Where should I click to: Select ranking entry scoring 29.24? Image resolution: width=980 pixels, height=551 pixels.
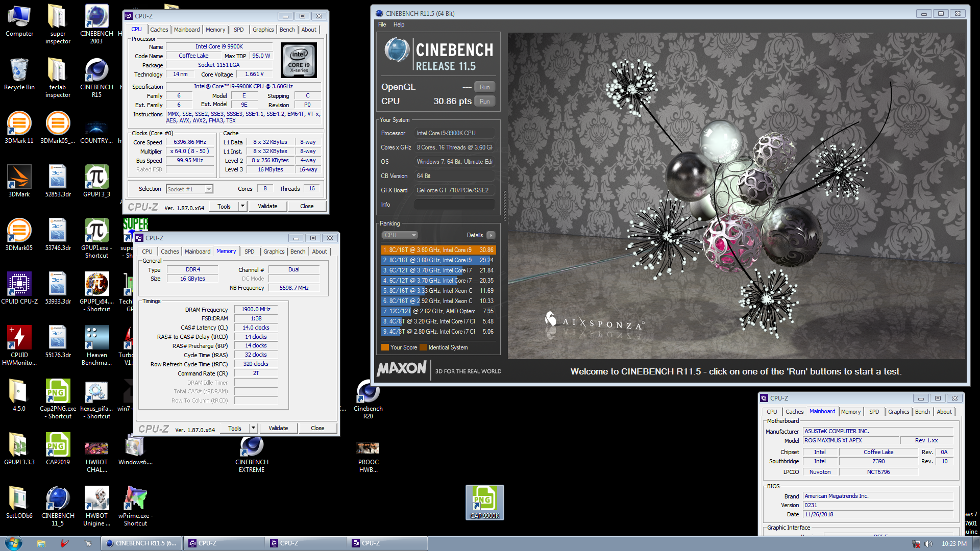tap(438, 260)
